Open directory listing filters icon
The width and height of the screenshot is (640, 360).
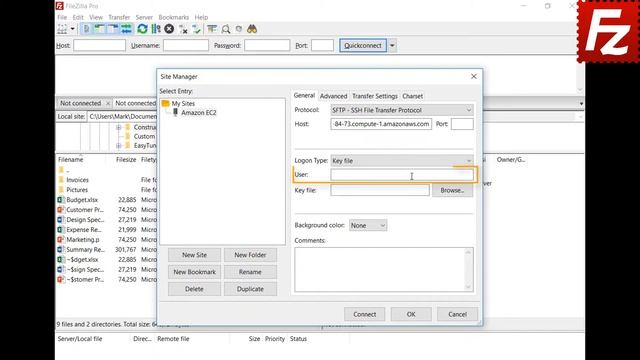[x=212, y=29]
